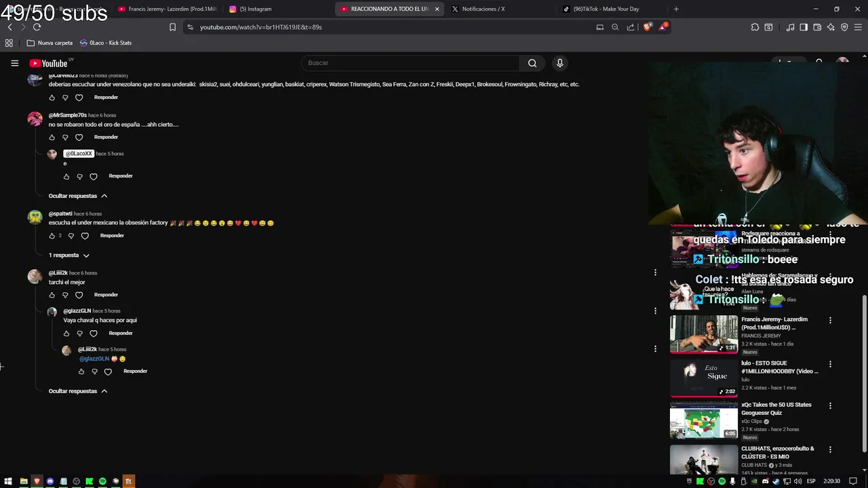868x488 pixels.
Task: Click the browser address bar URL
Action: point(261,27)
